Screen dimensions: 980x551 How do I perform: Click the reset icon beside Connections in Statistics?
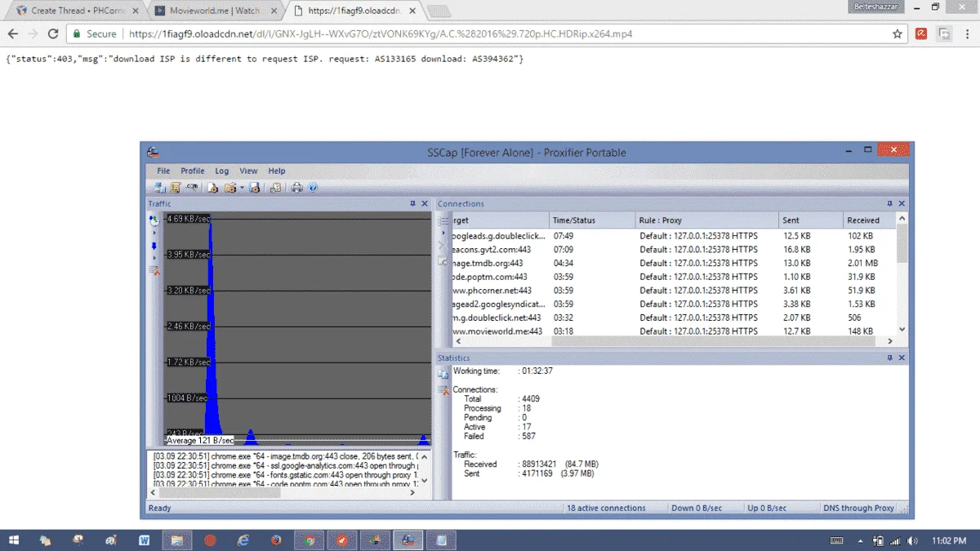point(444,391)
